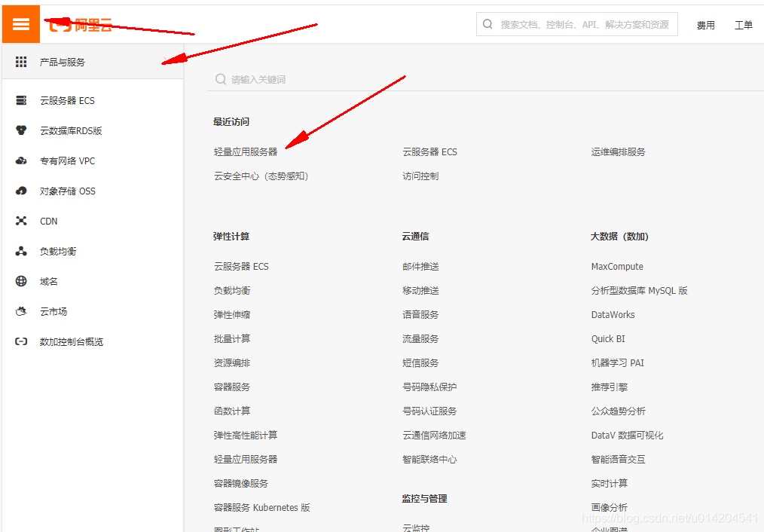Viewport: 764px width, 532px height.
Task: Click the 数加控制台概览 sidebar icon
Action: [21, 341]
